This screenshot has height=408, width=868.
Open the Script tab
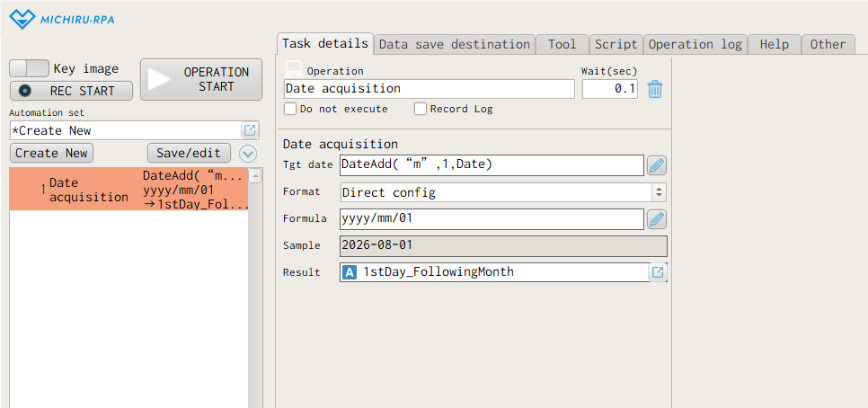tap(616, 44)
